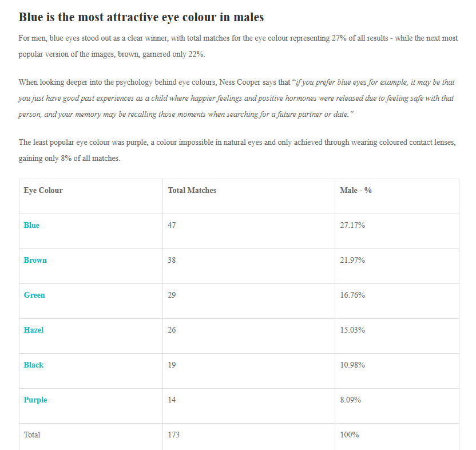Open the Purple eye colour link

(35, 400)
